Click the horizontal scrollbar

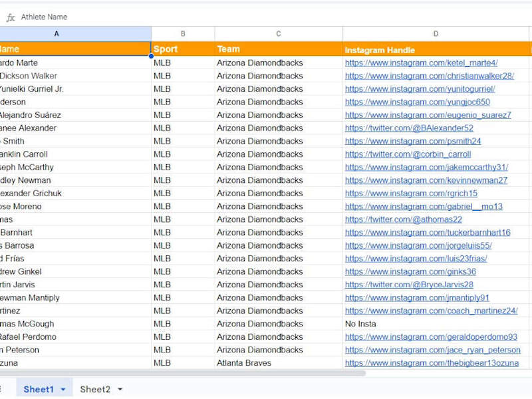(x=182, y=373)
